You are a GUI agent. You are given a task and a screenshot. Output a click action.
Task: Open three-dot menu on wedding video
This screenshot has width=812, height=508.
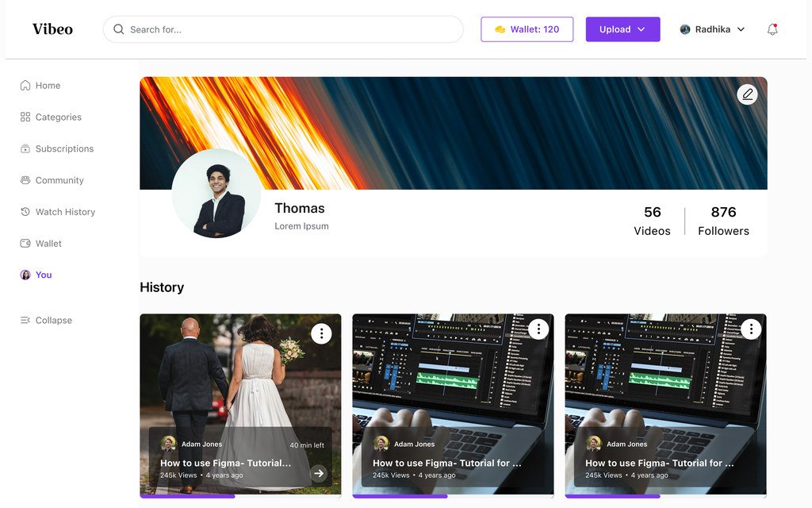(321, 333)
